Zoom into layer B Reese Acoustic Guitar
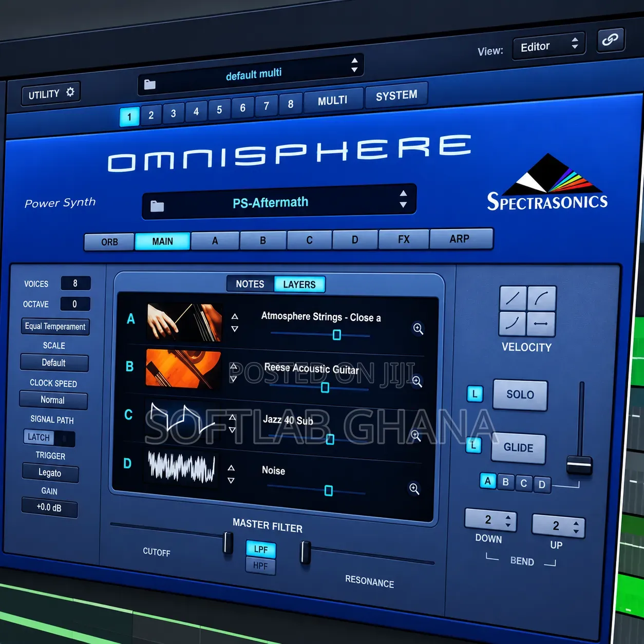The width and height of the screenshot is (644, 644). click(417, 382)
